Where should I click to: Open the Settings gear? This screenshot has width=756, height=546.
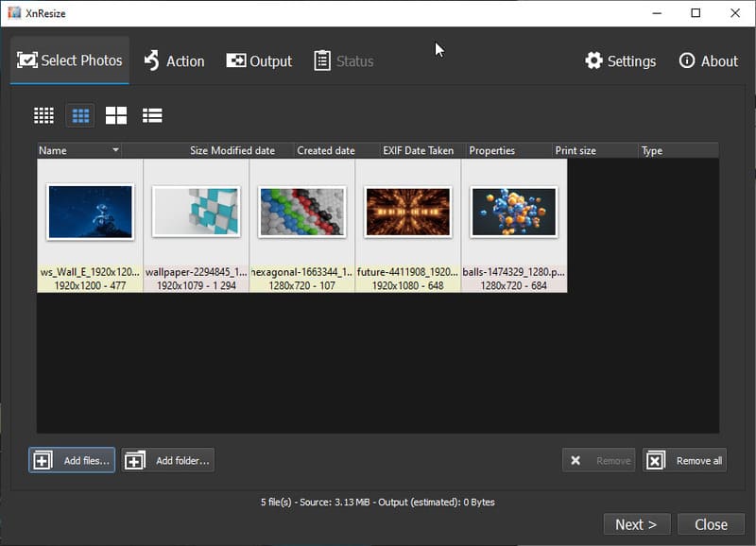(593, 61)
